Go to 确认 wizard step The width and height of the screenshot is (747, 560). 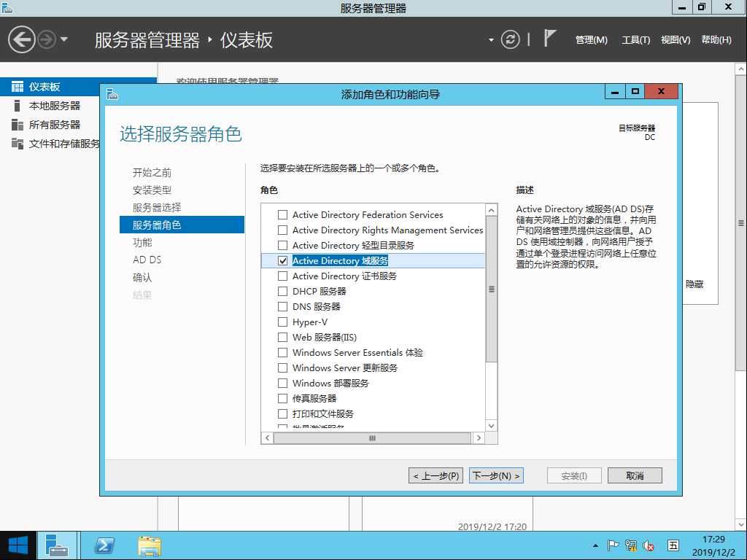click(x=142, y=277)
